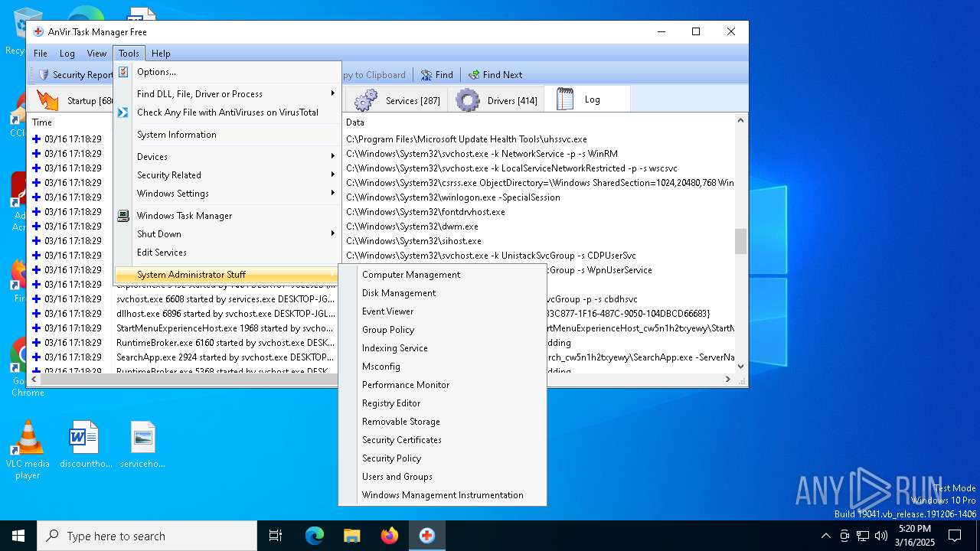The image size is (980, 551).
Task: Open the notification center icon
Action: point(955,536)
